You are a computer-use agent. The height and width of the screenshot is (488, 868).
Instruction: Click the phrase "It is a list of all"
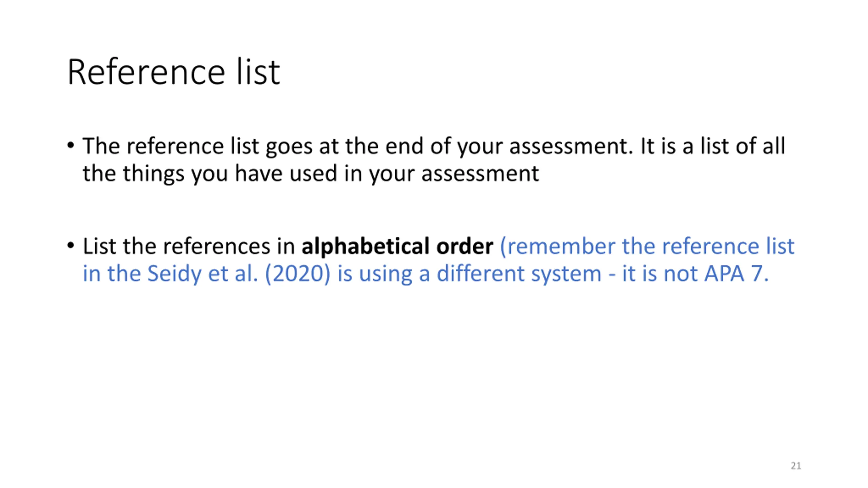[712, 146]
